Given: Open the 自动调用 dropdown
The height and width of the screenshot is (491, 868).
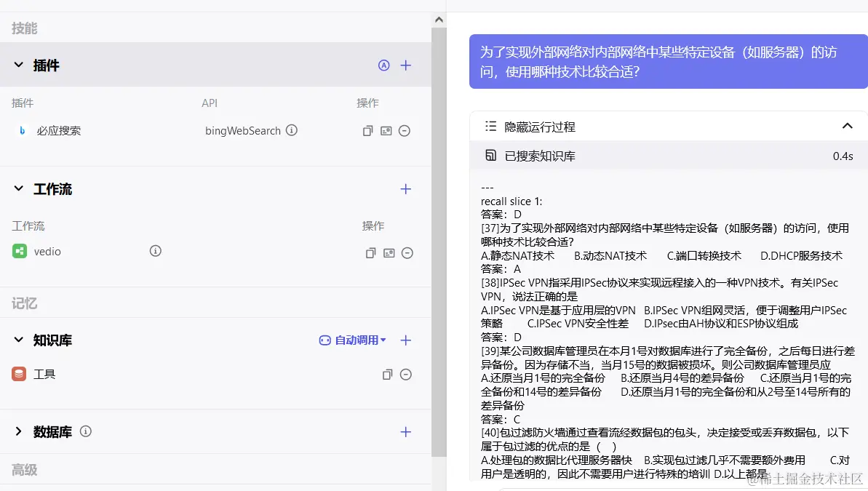Looking at the screenshot, I should (353, 340).
